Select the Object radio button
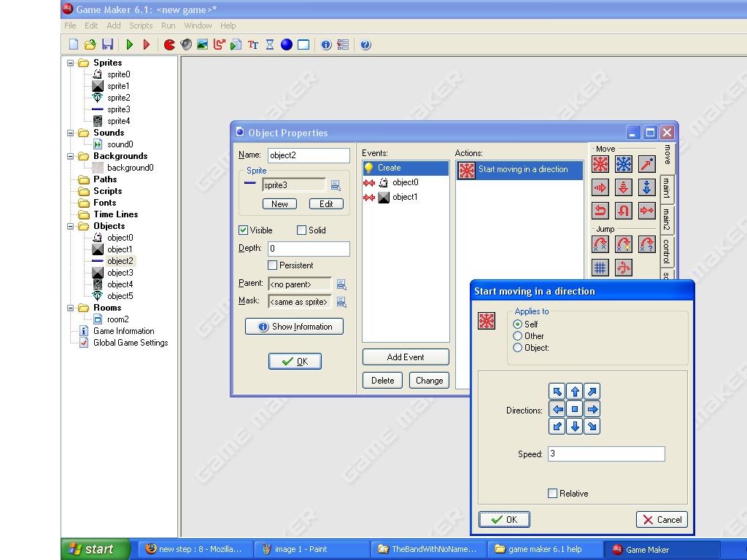747x560 pixels. click(x=517, y=348)
